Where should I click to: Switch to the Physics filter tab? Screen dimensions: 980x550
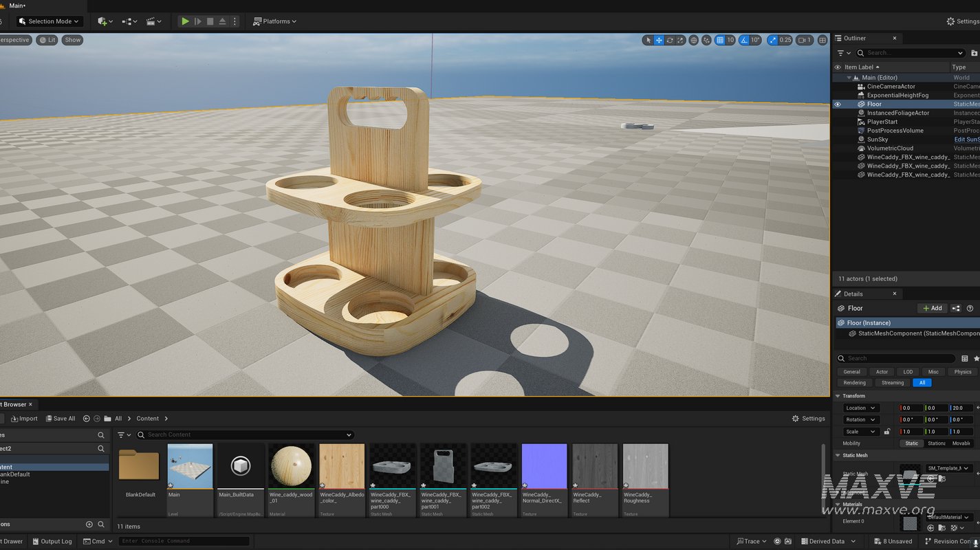[x=962, y=372]
